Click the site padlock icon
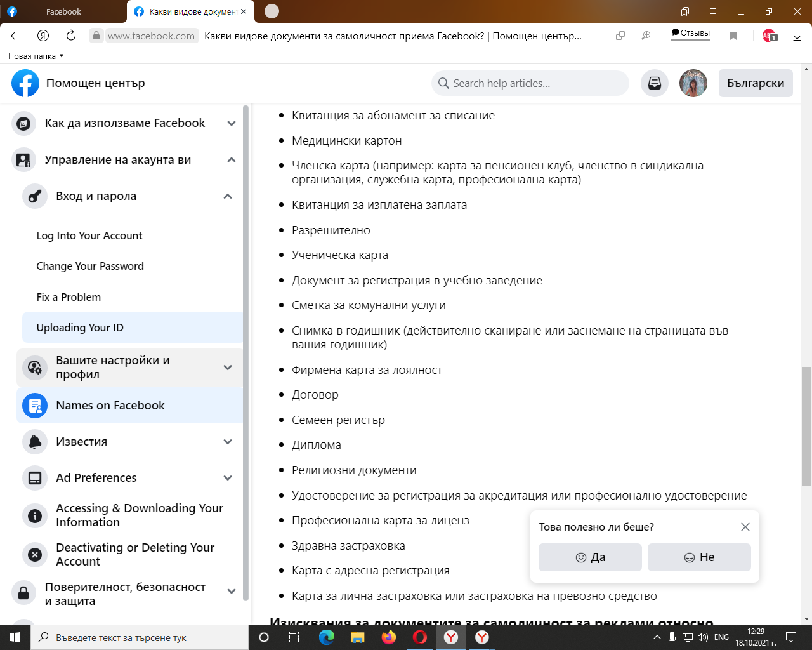 click(x=96, y=36)
